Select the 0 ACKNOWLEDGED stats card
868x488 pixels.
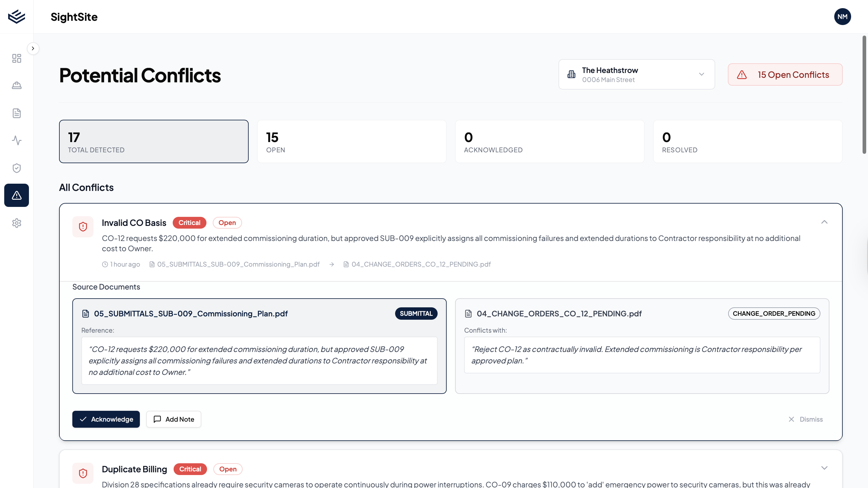click(x=549, y=141)
